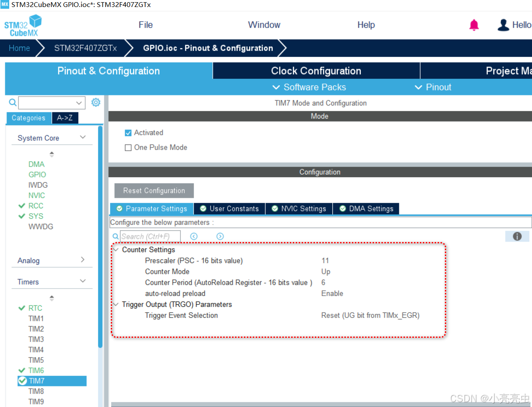Open the User Constants tab
532x407 pixels.
[229, 209]
